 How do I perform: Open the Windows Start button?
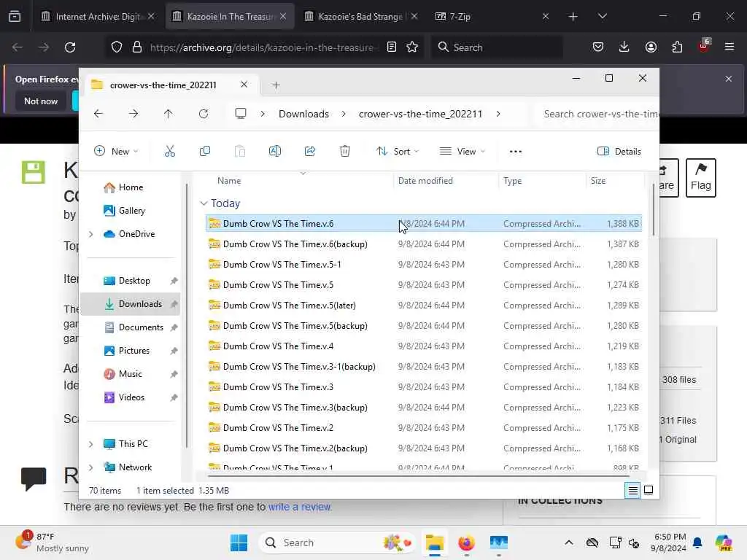click(239, 542)
